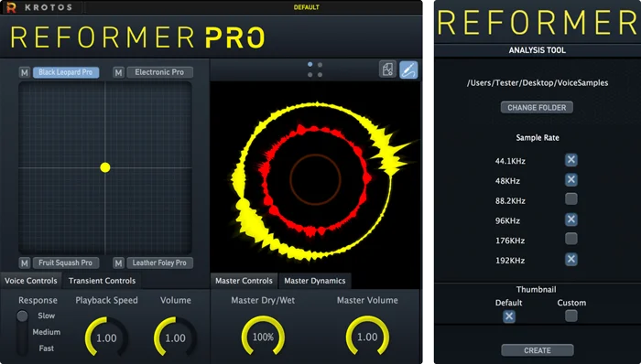
Task: Switch to the Master Dynamics tab
Action: tap(315, 281)
